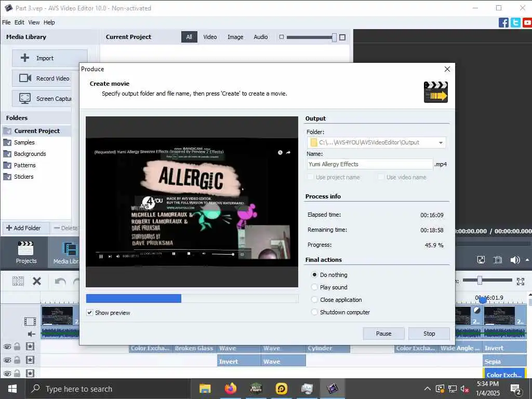Open Firefox from the taskbar
Viewport: 532px width, 399px height.
click(230, 388)
